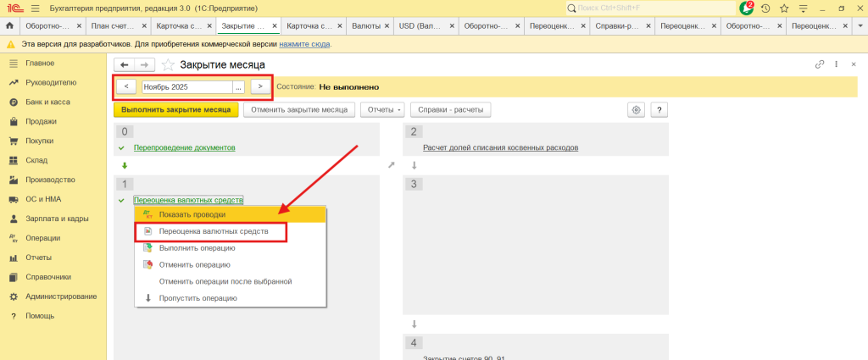Open the period picker ellipsis button
Screen dimensions: 868x360
[x=238, y=86]
